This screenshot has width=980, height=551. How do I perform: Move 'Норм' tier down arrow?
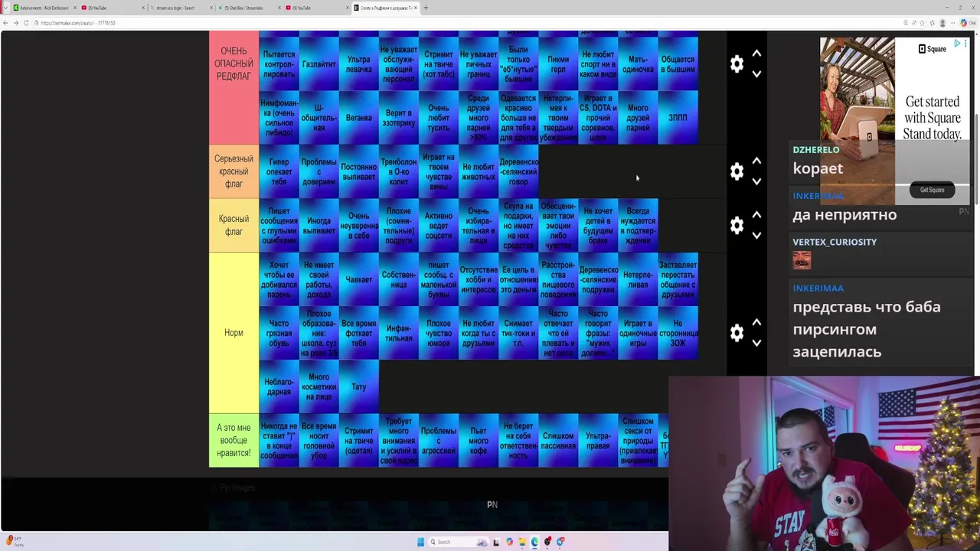click(x=756, y=343)
